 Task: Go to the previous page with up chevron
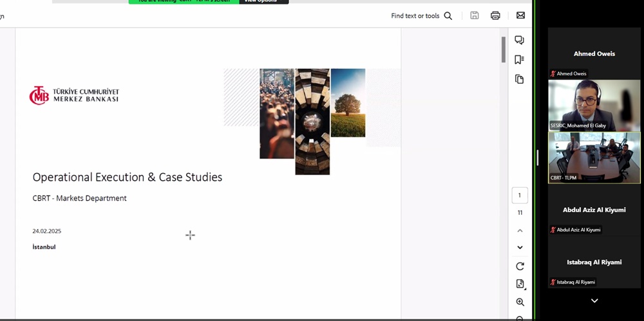(x=520, y=230)
